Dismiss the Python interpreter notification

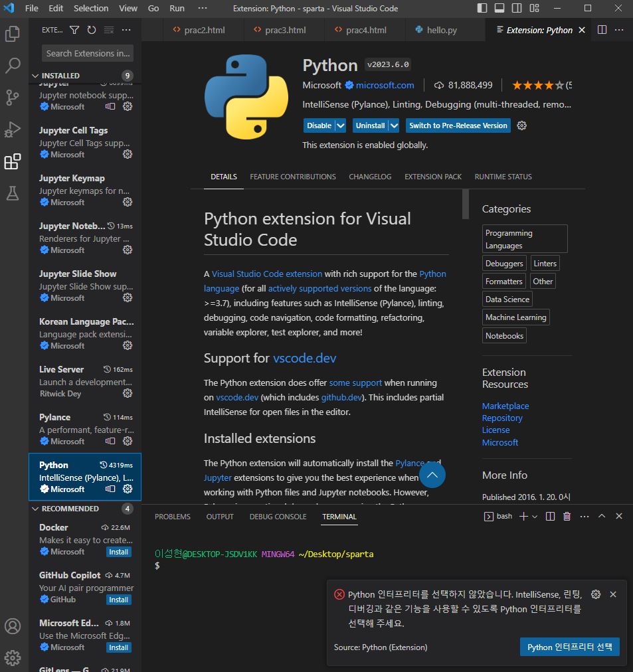[x=613, y=594]
